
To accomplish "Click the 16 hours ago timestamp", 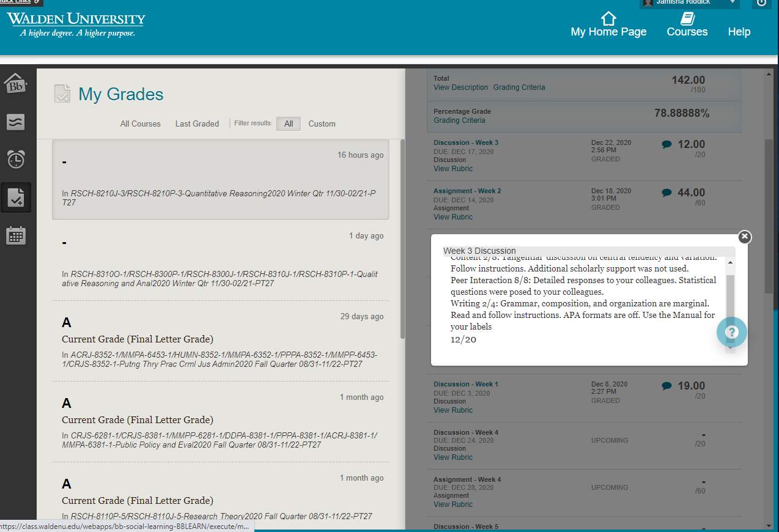I will (360, 155).
